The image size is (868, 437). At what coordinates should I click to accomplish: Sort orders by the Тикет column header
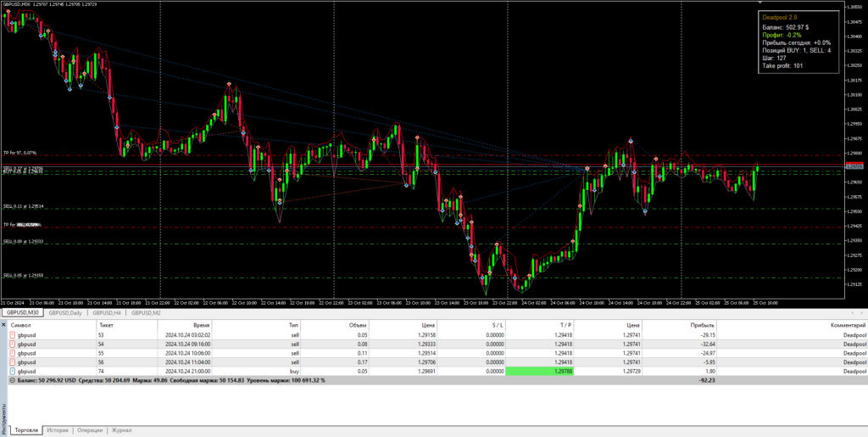106,326
